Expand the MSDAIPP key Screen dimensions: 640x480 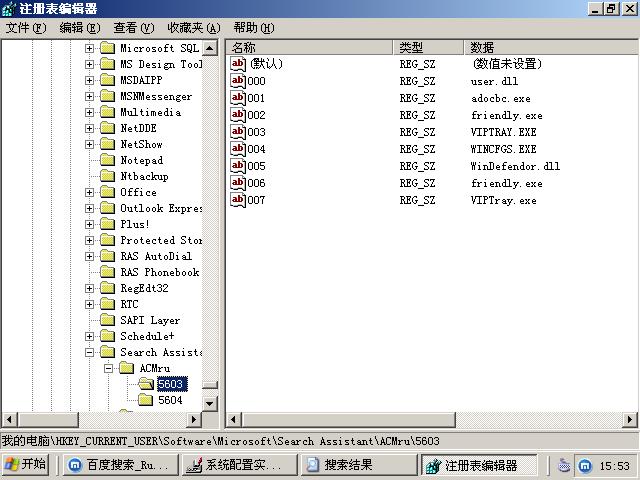pos(89,80)
